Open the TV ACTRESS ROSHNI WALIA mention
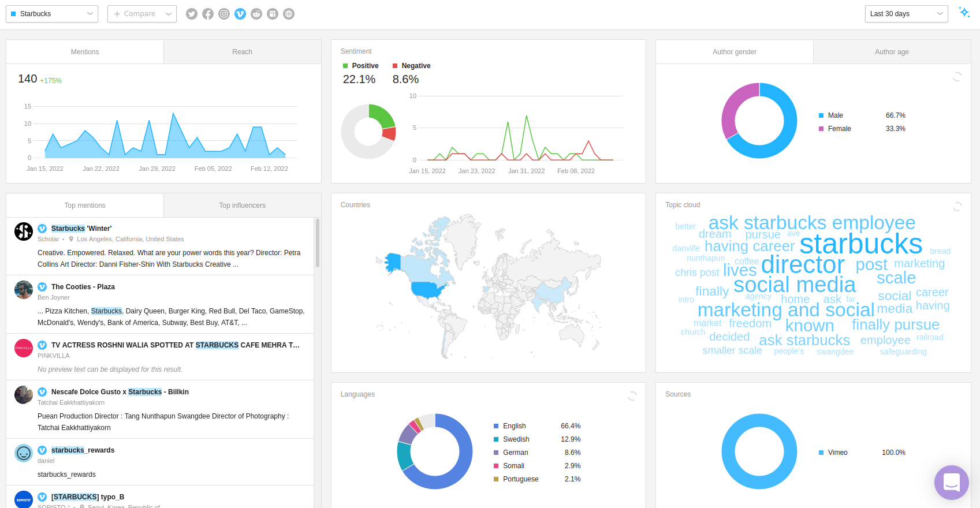Image resolution: width=980 pixels, height=508 pixels. click(176, 345)
